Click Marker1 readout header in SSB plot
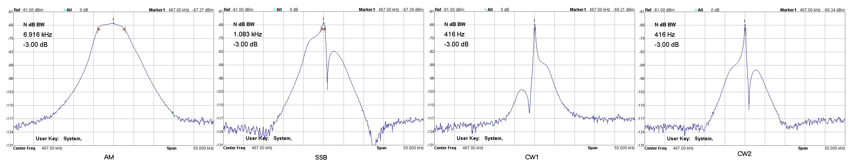The image size is (868, 165). pos(367,9)
